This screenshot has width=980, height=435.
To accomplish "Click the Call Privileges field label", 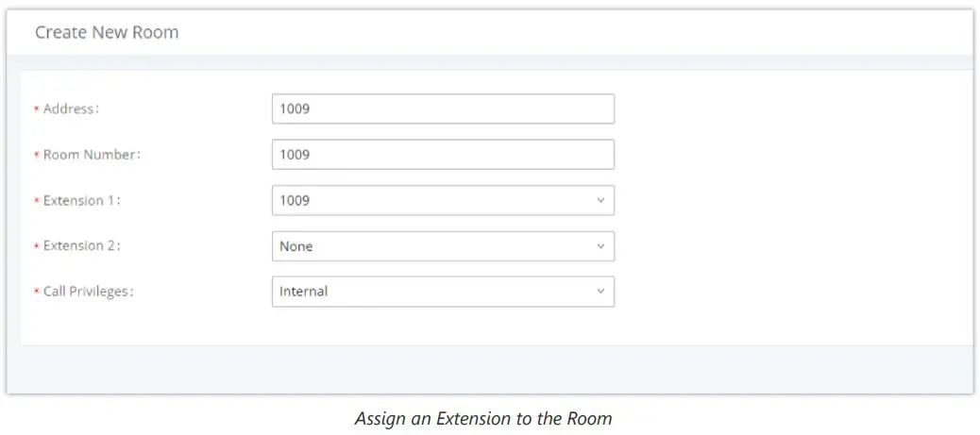I will point(89,292).
